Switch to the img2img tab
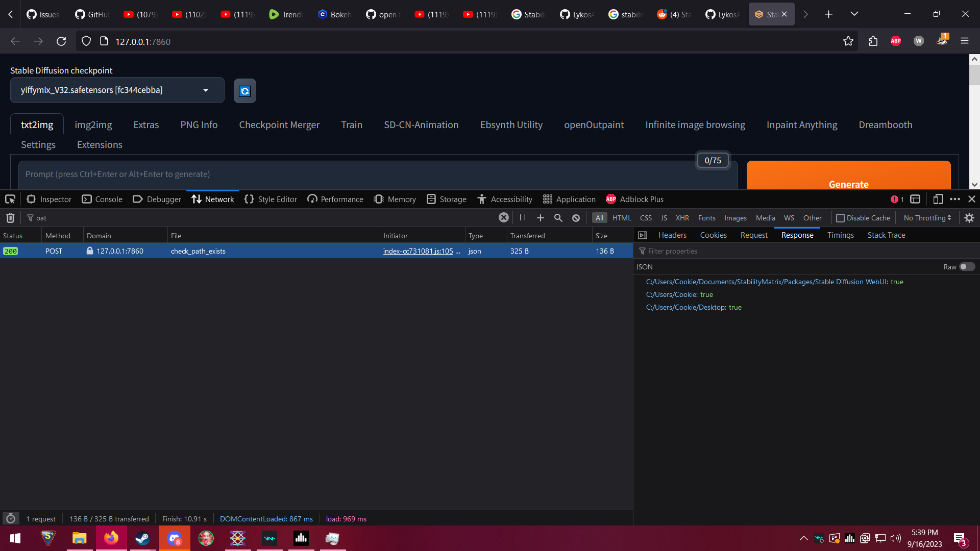The height and width of the screenshot is (551, 980). pyautogui.click(x=93, y=124)
